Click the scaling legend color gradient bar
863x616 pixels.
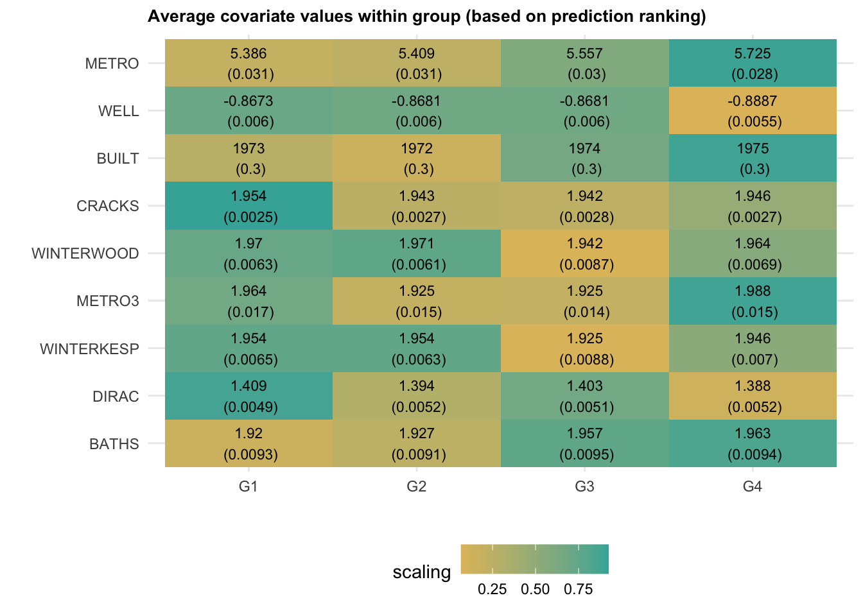point(534,559)
